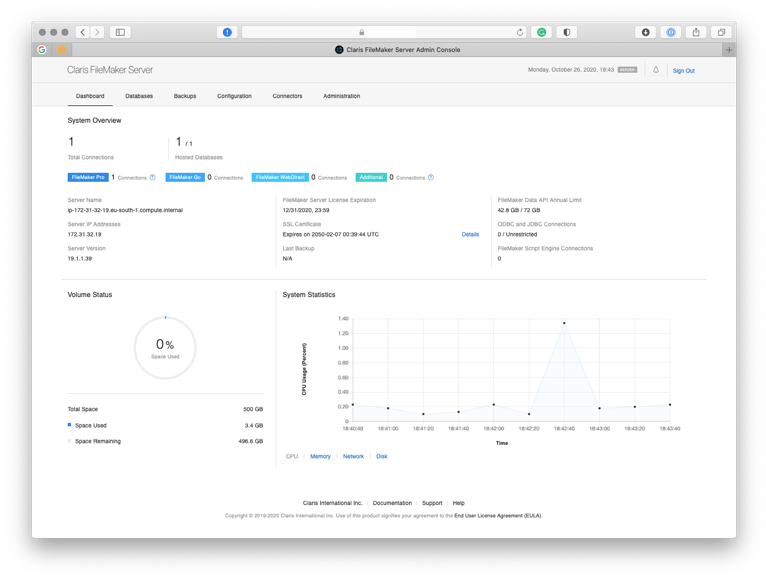
Task: Open the blue circular extension icon
Action: point(671,32)
